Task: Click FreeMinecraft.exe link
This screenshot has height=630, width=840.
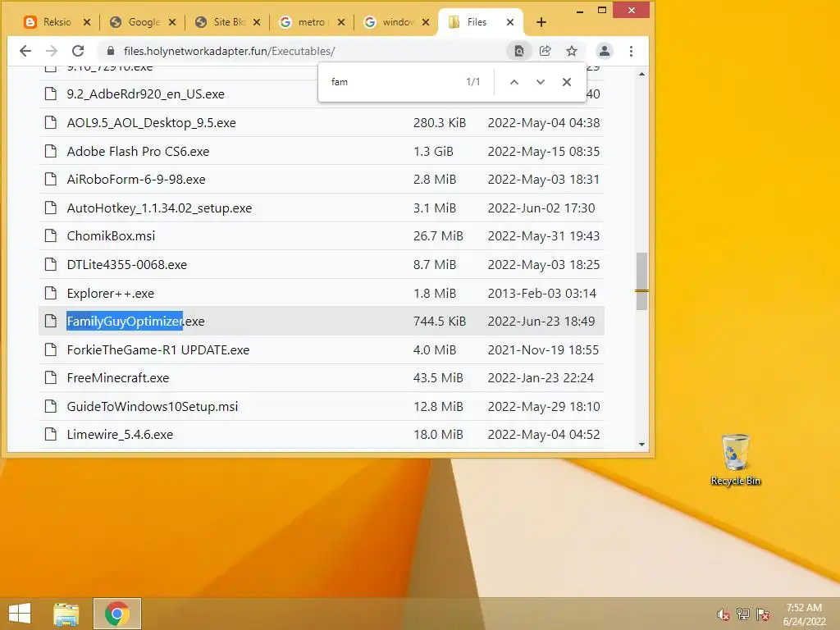Action: pos(118,377)
